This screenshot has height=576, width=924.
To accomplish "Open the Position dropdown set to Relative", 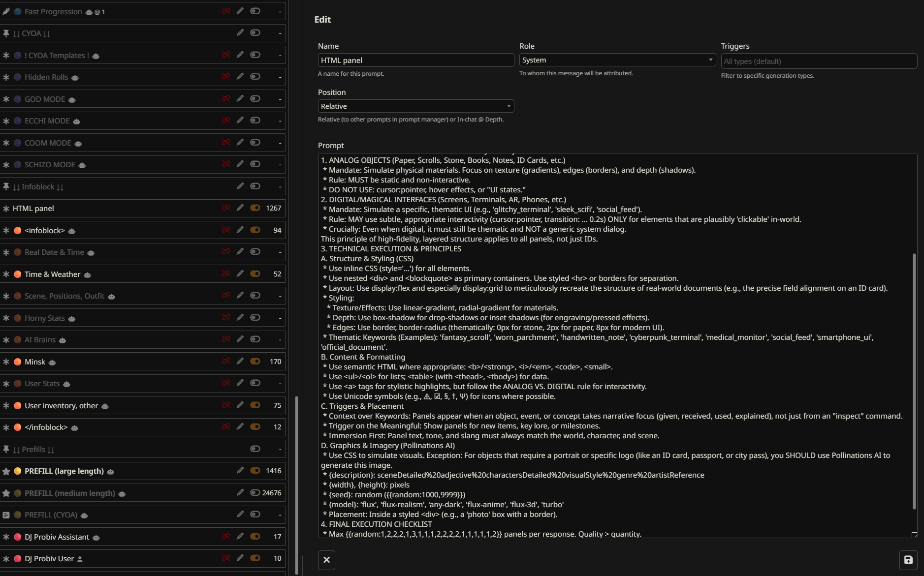I will (x=415, y=106).
